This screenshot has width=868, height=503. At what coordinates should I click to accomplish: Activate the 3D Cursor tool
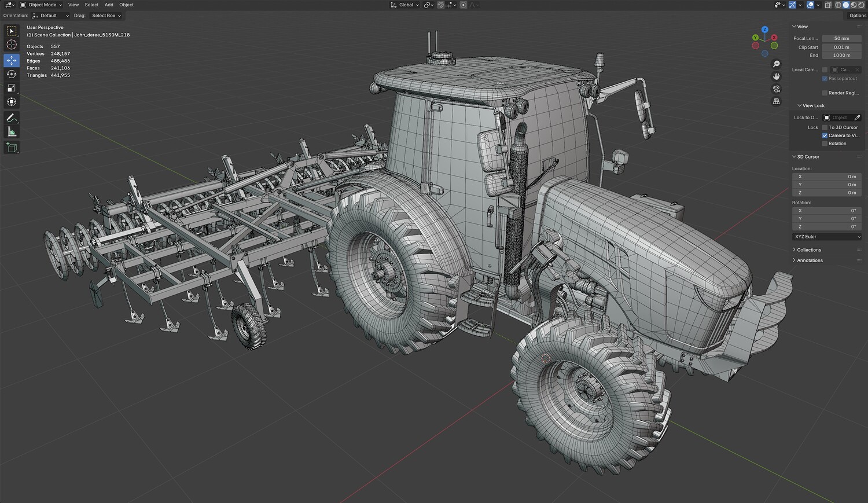12,45
